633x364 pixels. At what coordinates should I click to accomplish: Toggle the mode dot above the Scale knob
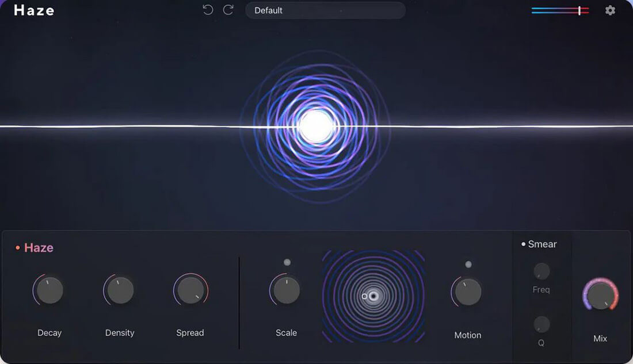click(x=286, y=262)
